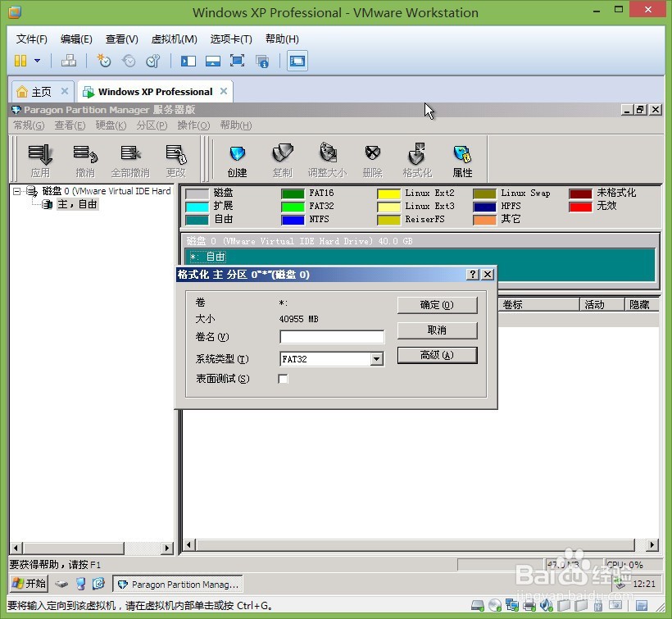Click the 复制 (copy partition) icon
Viewport: 672px width, 619px height.
pyautogui.click(x=282, y=161)
